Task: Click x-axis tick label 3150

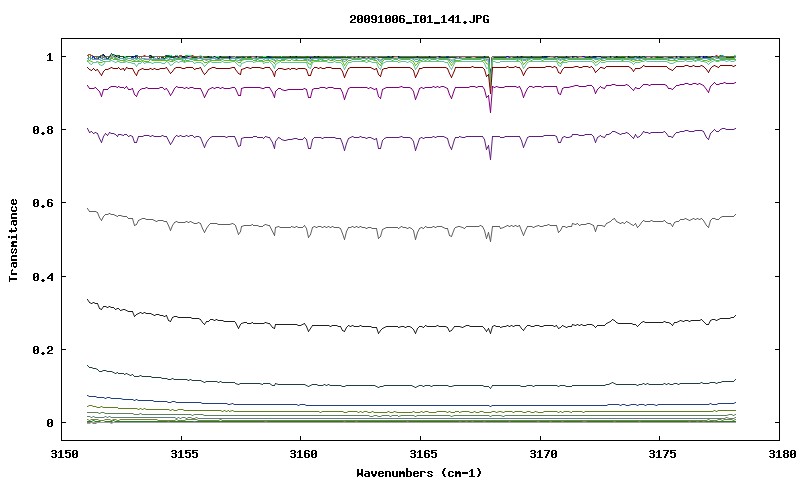Action: click(64, 454)
